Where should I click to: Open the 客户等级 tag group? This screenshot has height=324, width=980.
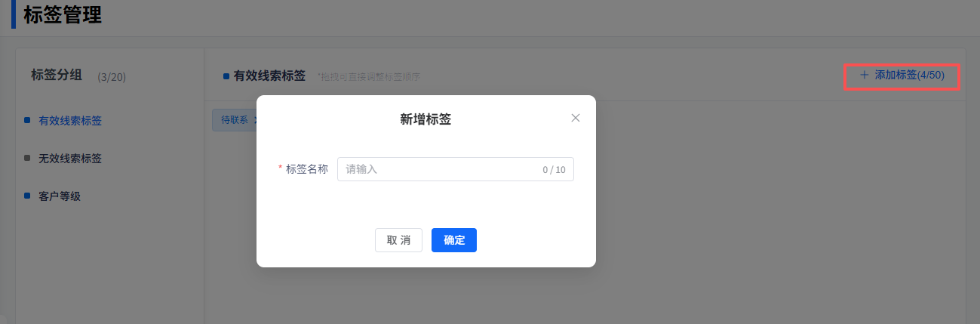(x=60, y=196)
